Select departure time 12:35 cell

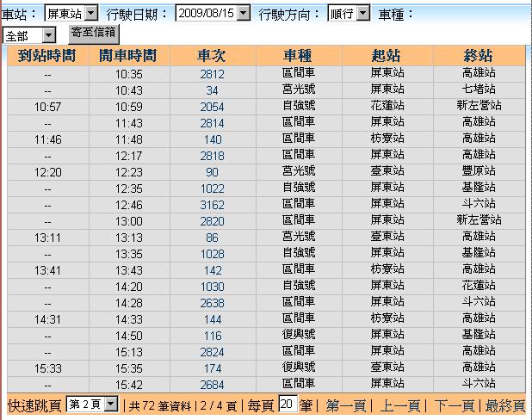coord(129,188)
